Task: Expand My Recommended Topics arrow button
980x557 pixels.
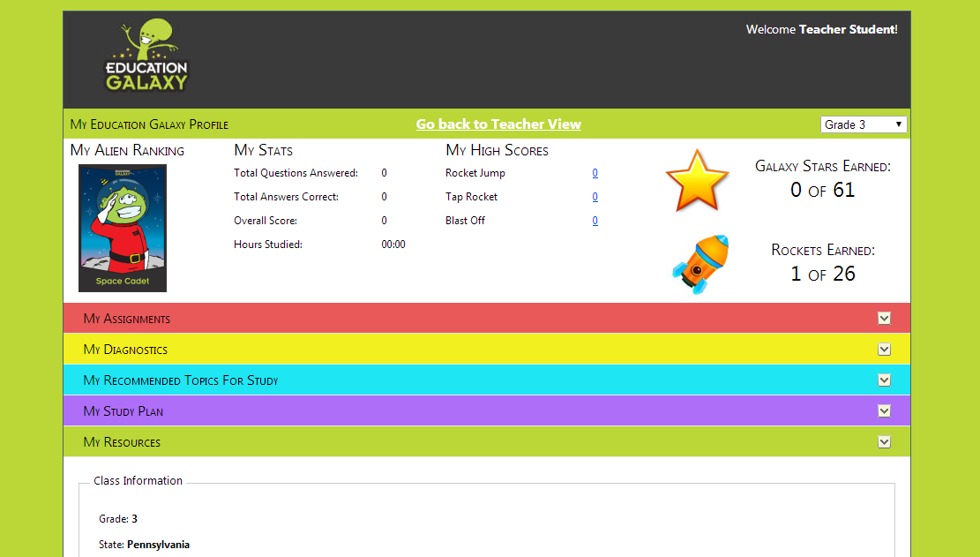Action: [x=884, y=380]
